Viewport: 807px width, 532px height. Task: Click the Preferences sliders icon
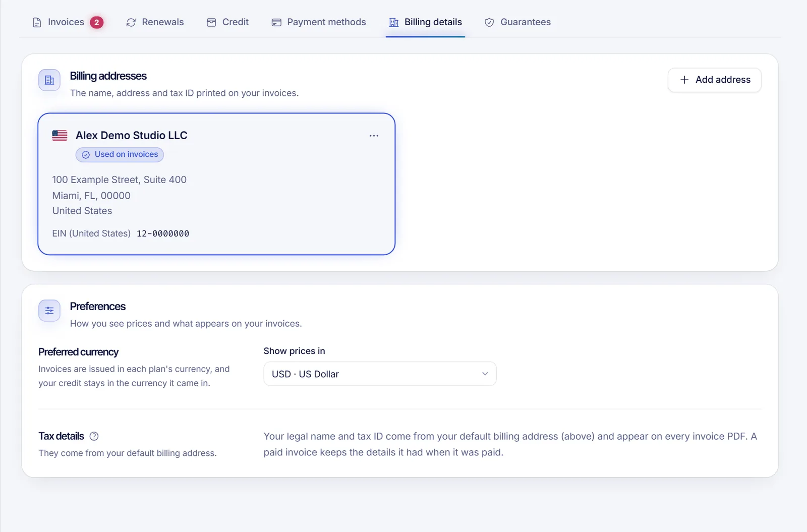pos(49,311)
